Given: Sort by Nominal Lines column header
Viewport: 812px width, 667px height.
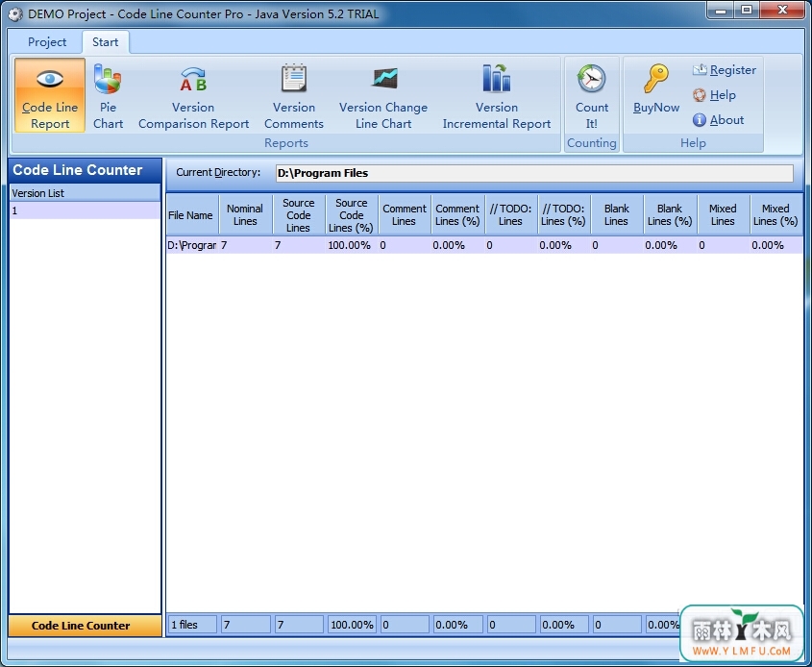Looking at the screenshot, I should pos(245,215).
